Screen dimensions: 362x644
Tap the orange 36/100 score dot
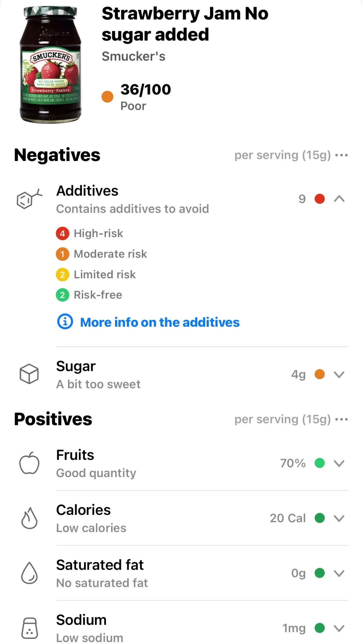coord(107,97)
